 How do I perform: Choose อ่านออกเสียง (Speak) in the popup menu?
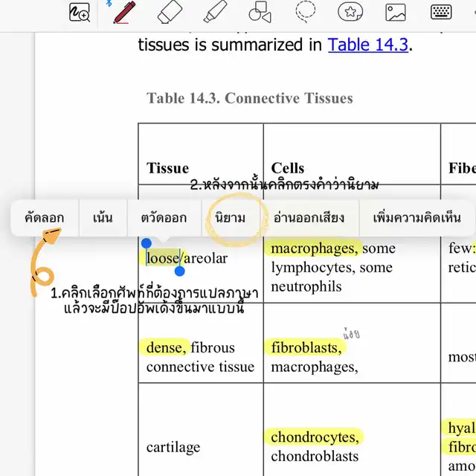point(309,218)
